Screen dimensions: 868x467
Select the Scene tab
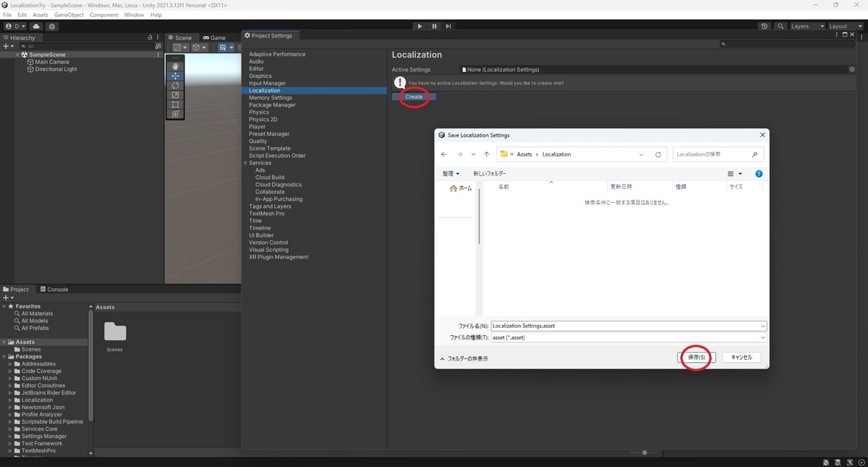tap(180, 38)
